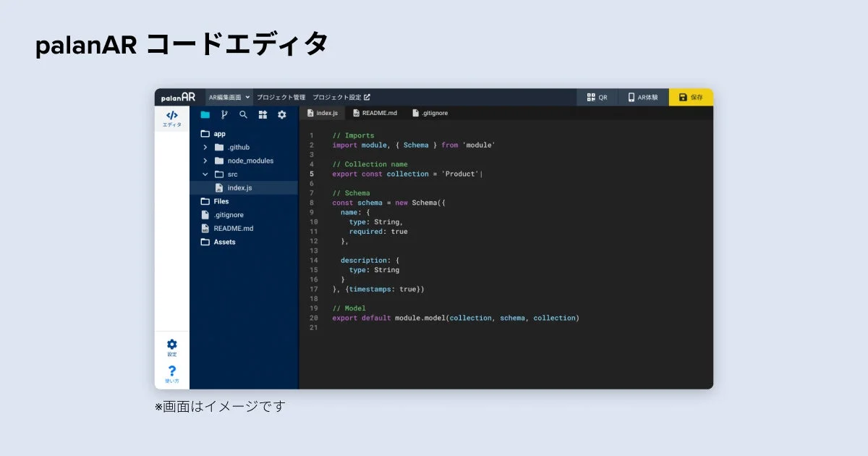The image size is (868, 456).
Task: Select the folder icon in the explorer toolbar
Action: pos(205,114)
